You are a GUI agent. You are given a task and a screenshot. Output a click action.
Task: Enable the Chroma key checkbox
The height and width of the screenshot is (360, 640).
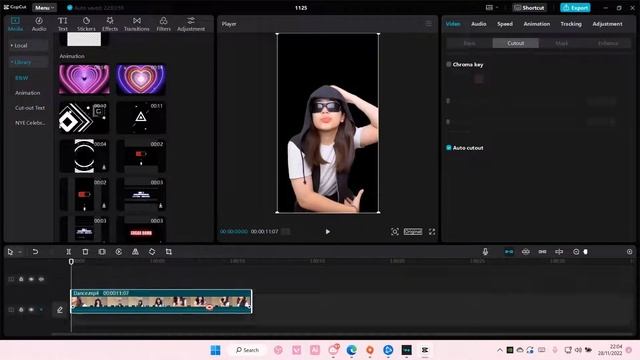(x=449, y=64)
